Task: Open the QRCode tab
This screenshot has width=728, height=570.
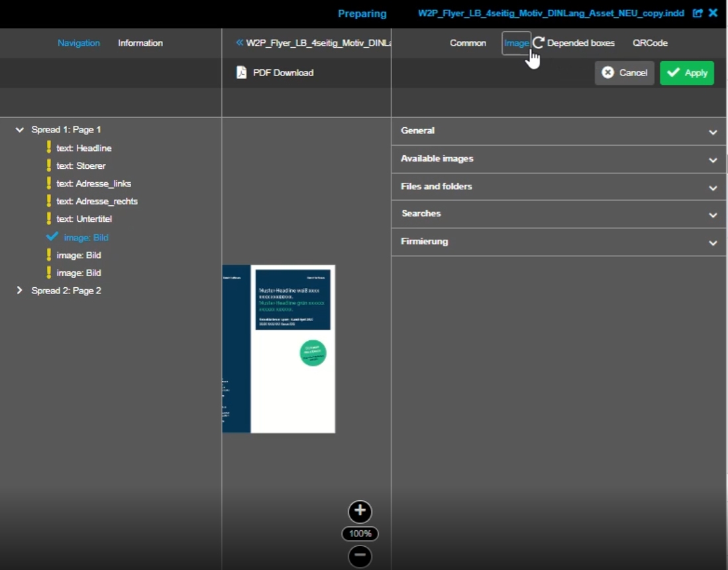Action: [x=650, y=43]
